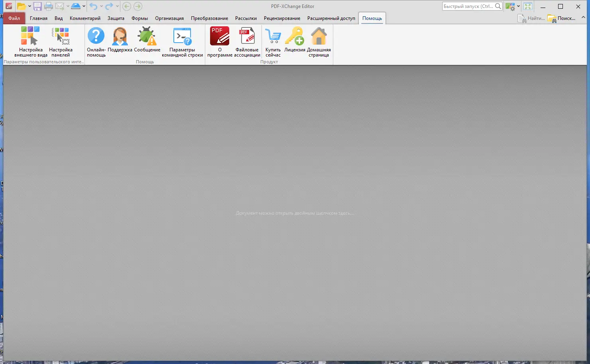Toggle the full screen mode icon
The image size is (590, 364).
tap(528, 6)
